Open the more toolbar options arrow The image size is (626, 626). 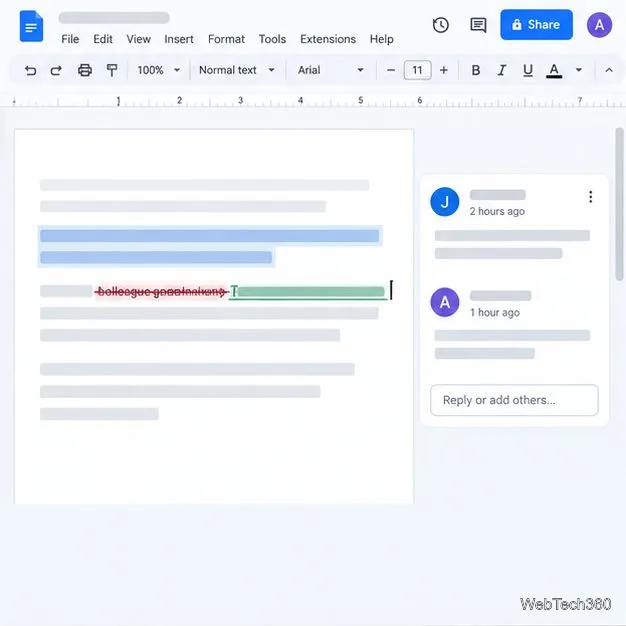578,70
